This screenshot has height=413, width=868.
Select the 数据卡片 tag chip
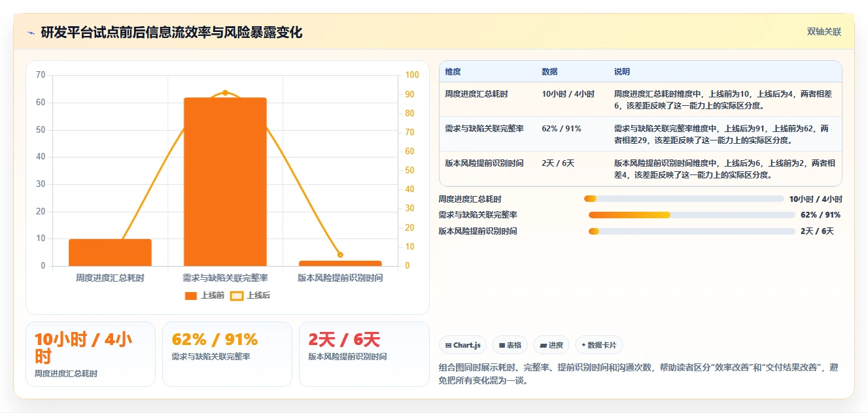coord(599,345)
